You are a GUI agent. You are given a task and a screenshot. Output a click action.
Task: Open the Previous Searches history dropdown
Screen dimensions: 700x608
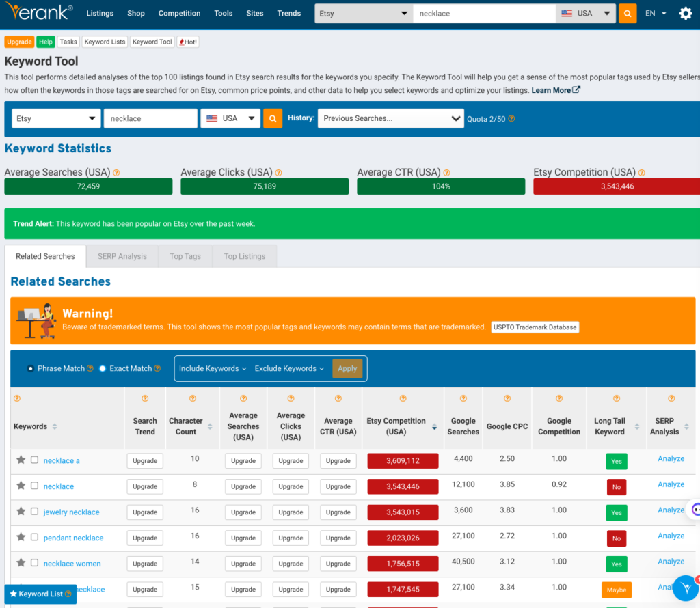click(390, 118)
